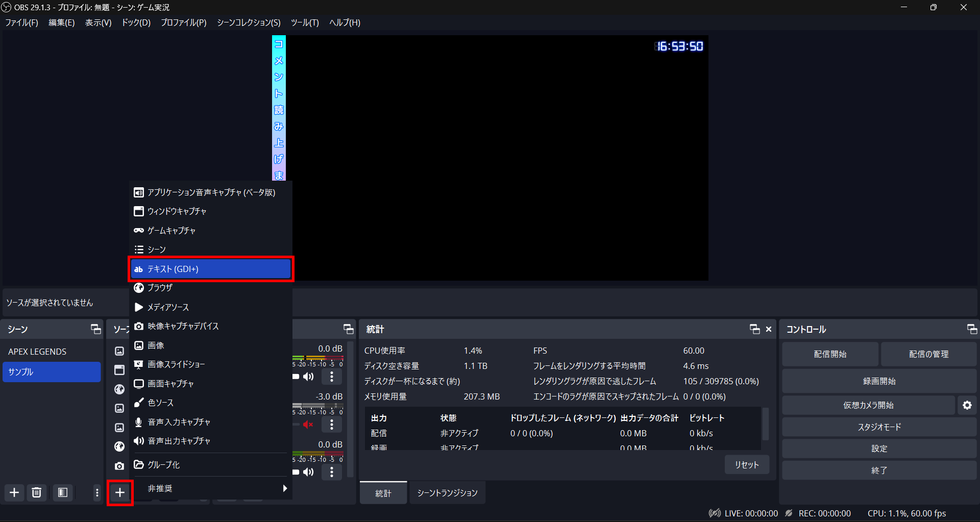Open options for top mixer channel
Viewport: 980px width, 522px height.
click(x=332, y=377)
